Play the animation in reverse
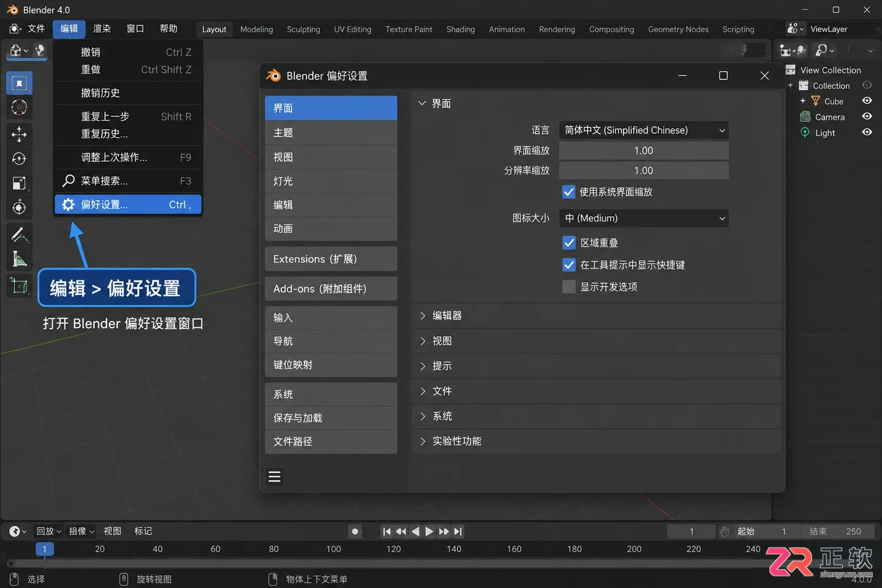 415,532
